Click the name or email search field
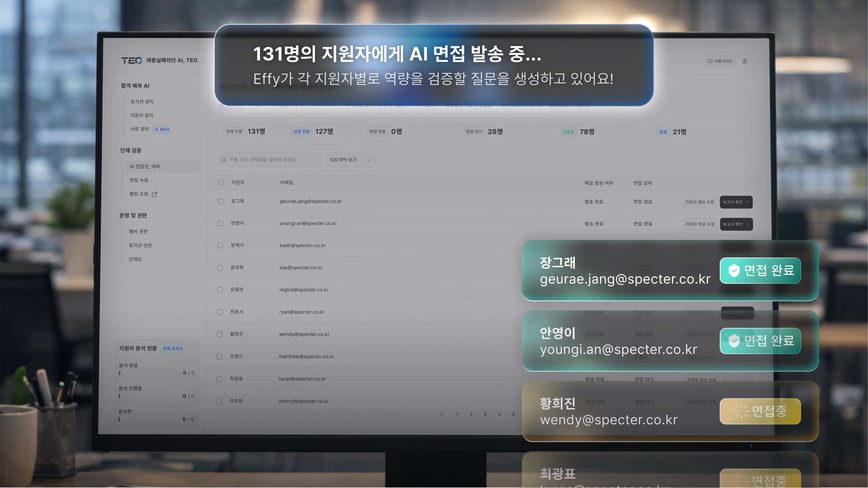The height and width of the screenshot is (488, 868). click(271, 160)
